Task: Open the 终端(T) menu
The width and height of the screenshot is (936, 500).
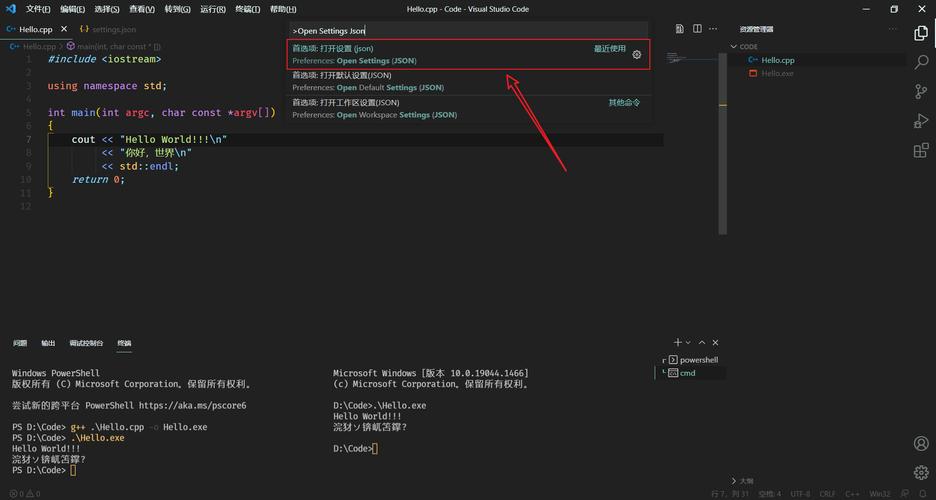Action: (x=247, y=9)
